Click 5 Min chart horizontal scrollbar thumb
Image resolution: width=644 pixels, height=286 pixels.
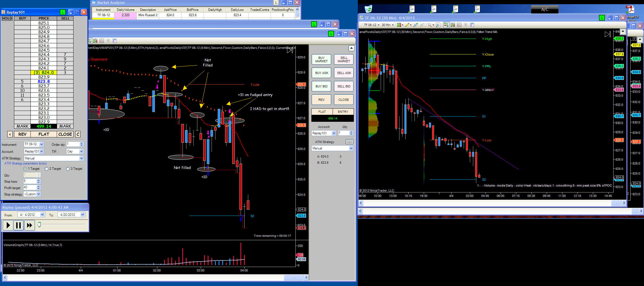pos(294,278)
